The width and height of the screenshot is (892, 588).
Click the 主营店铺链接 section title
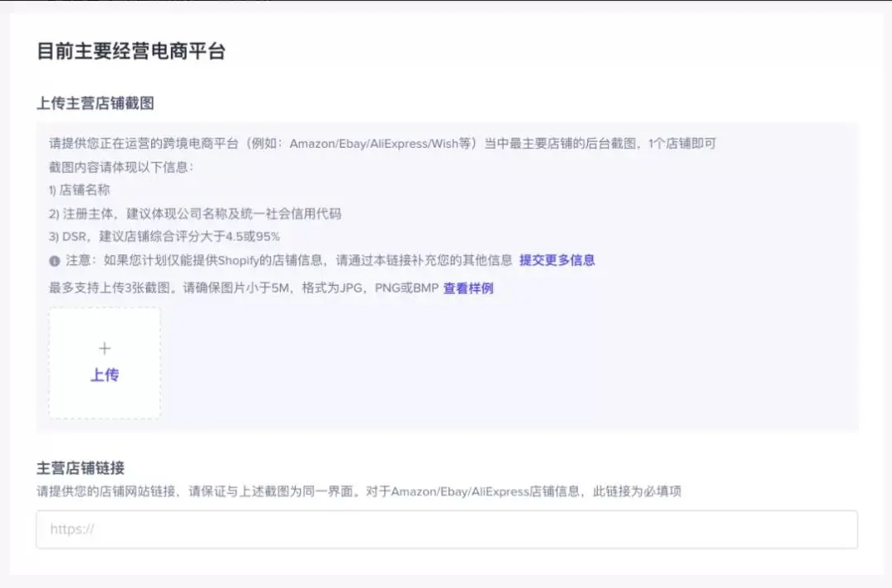click(x=80, y=467)
